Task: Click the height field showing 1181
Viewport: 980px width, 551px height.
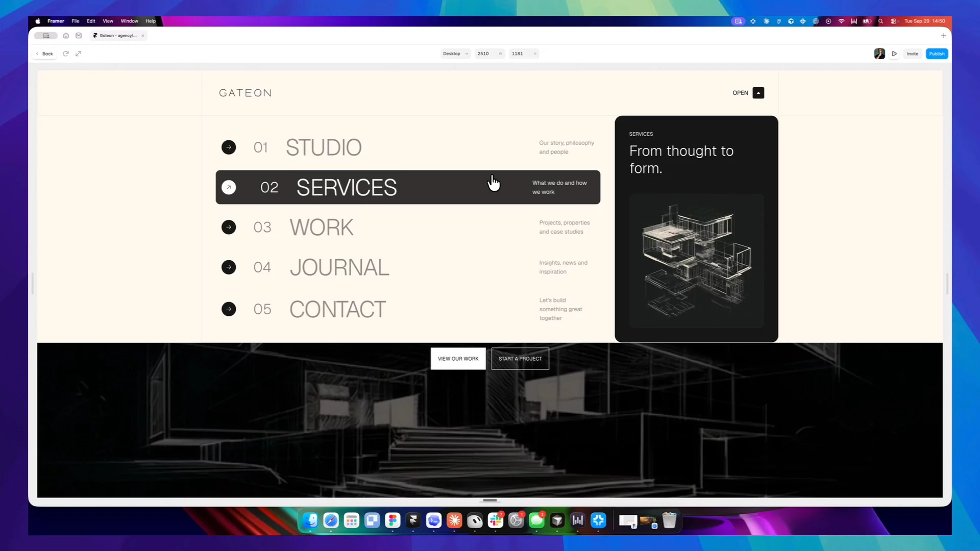Action: [524, 54]
